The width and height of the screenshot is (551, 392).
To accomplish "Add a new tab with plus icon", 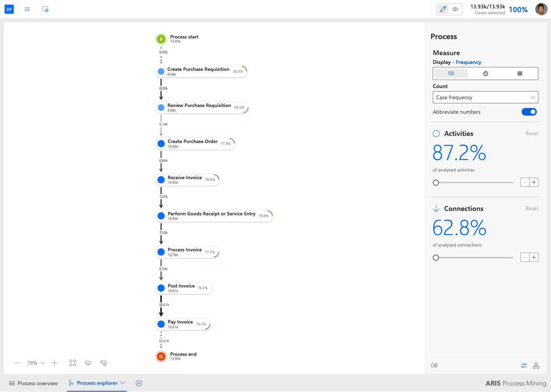I will point(139,383).
